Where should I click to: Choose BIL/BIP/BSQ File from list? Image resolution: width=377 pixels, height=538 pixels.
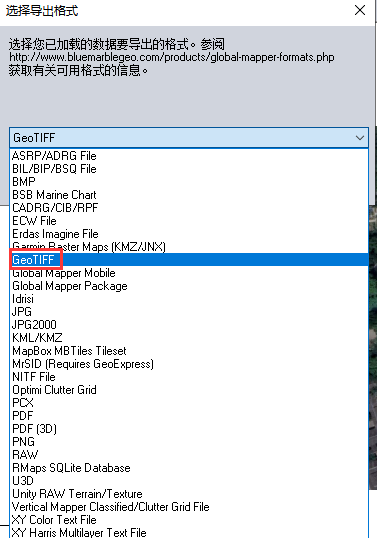(x=189, y=169)
